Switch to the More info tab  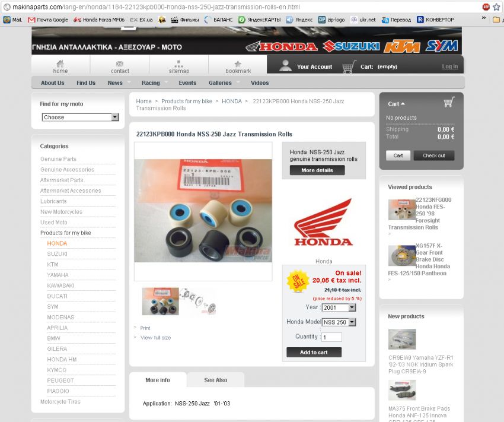pos(158,380)
